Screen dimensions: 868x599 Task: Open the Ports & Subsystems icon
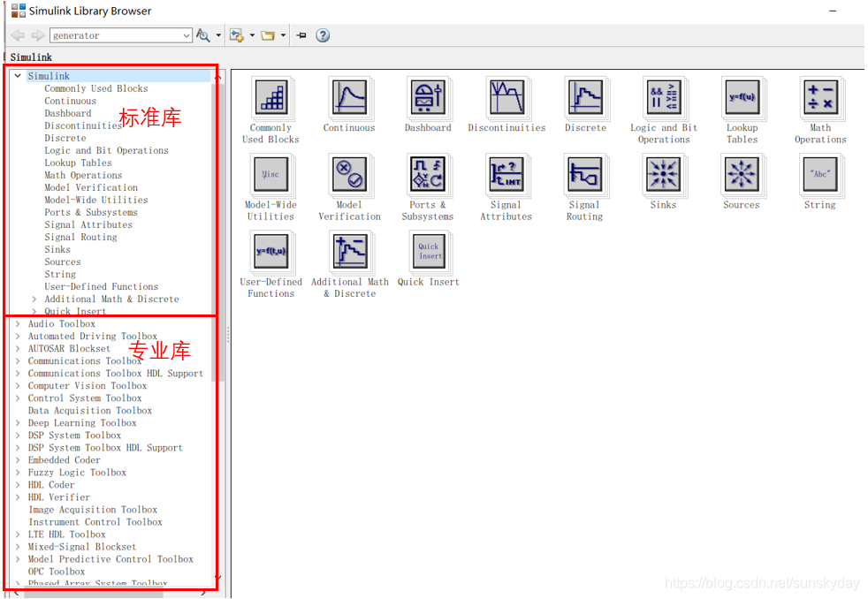(428, 175)
